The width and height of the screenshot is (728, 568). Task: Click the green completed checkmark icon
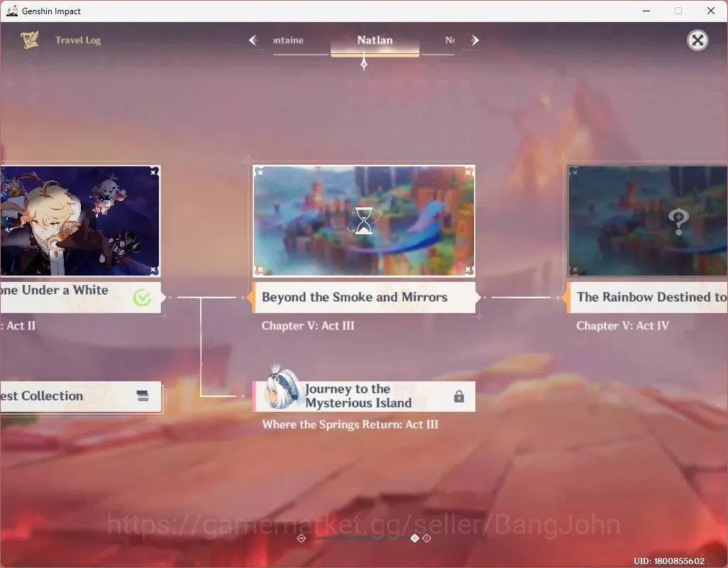pos(142,297)
